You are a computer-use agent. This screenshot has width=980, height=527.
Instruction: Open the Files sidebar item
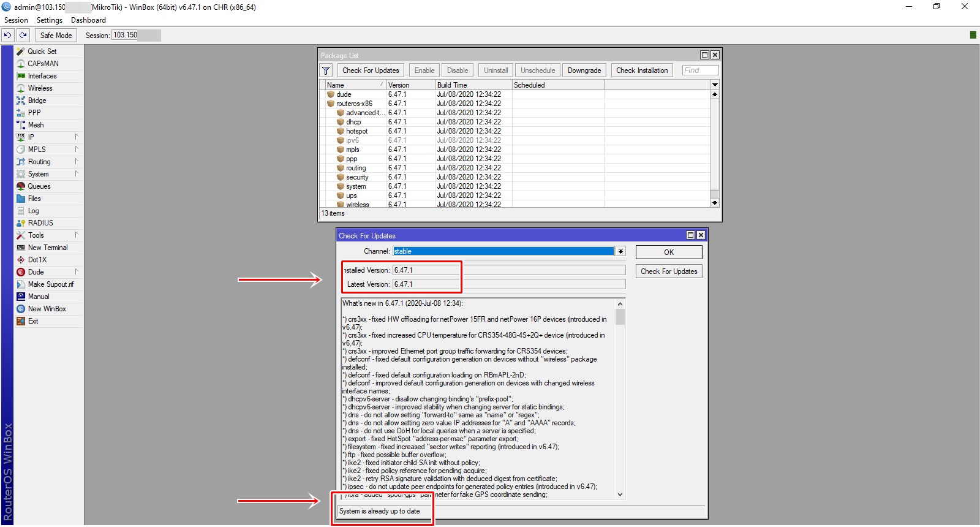pyautogui.click(x=34, y=199)
